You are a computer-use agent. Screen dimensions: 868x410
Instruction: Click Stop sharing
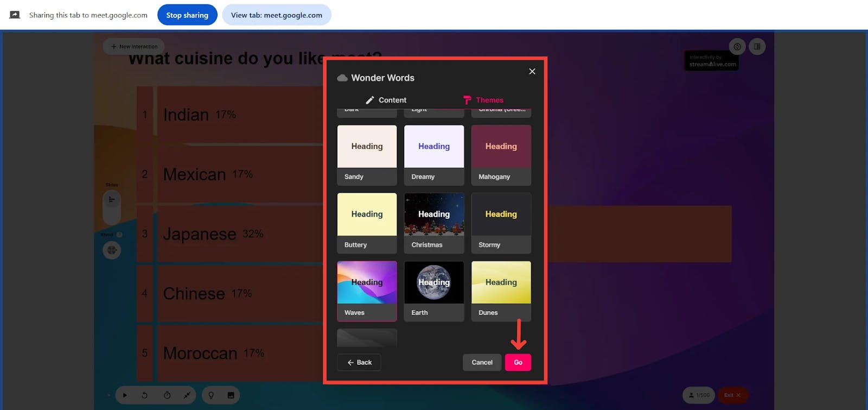(187, 15)
